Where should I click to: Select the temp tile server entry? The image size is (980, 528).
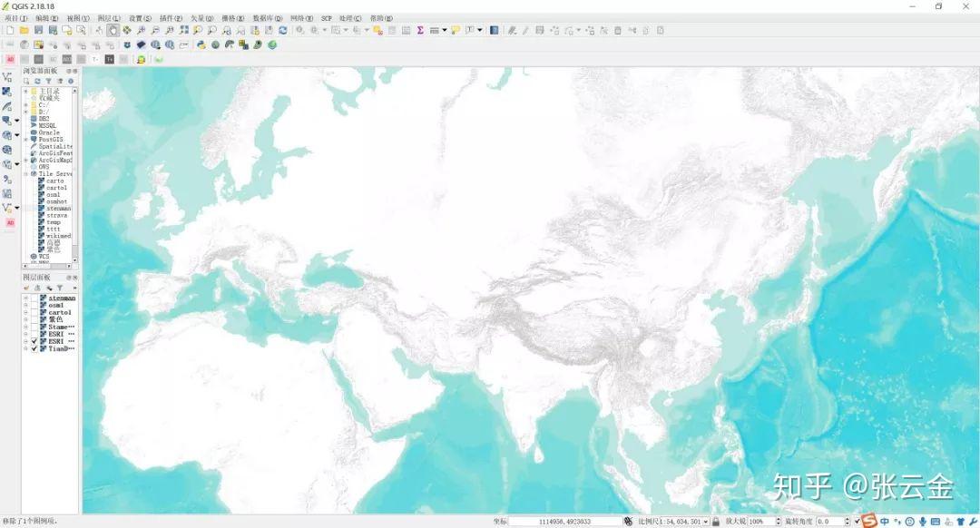(54, 222)
